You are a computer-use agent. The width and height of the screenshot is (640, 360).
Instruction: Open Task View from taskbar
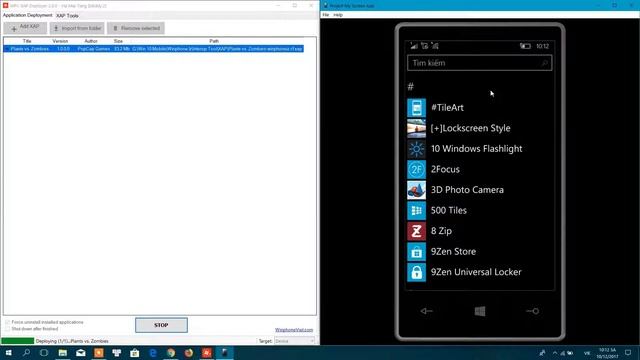44,353
